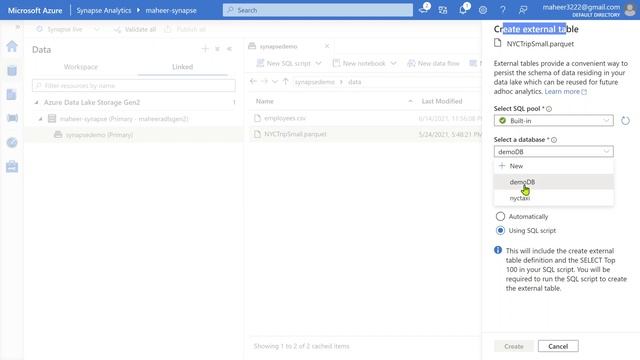Image resolution: width=640 pixels, height=360 pixels.
Task: Sort by Last Modified column header
Action: pos(442,101)
